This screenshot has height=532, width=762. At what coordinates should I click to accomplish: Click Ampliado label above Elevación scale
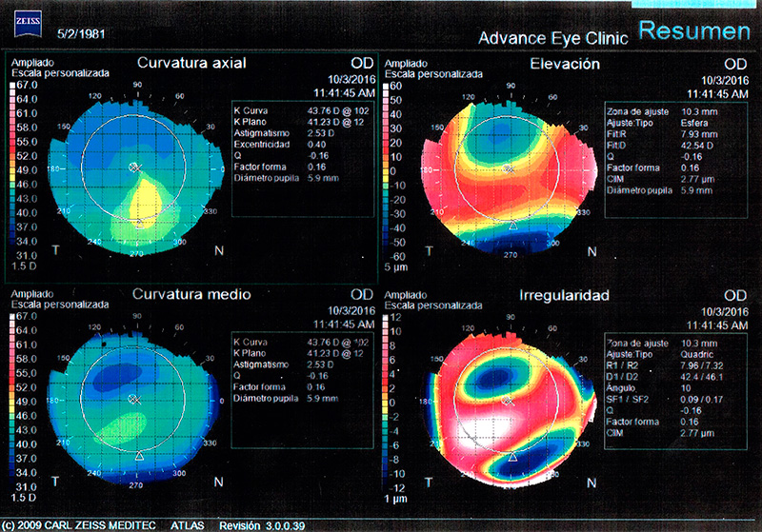399,63
